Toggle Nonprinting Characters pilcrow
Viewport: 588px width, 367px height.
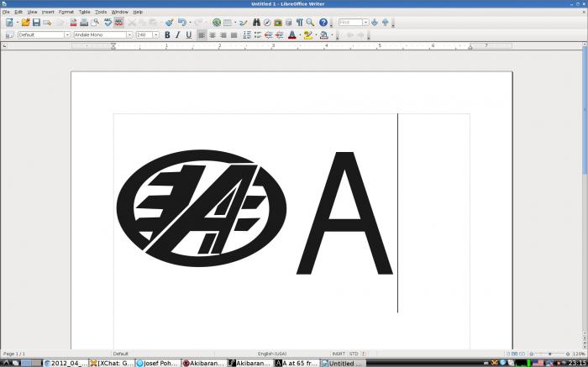pyautogui.click(x=299, y=23)
